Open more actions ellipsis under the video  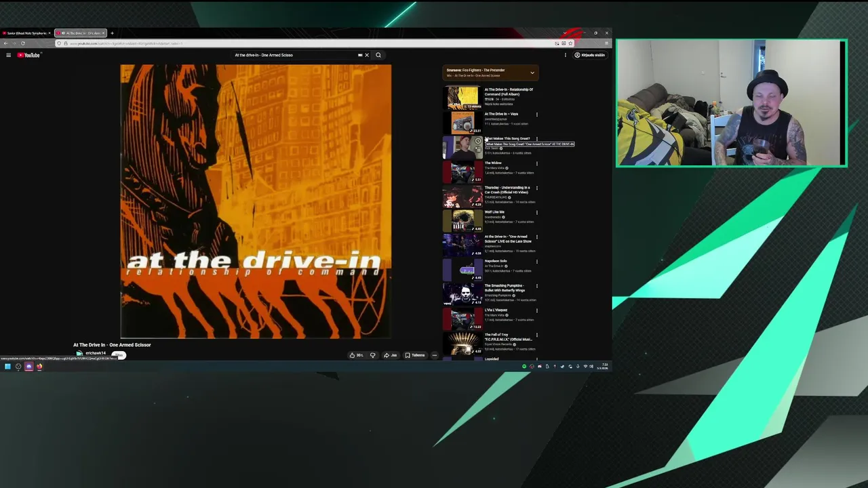435,355
